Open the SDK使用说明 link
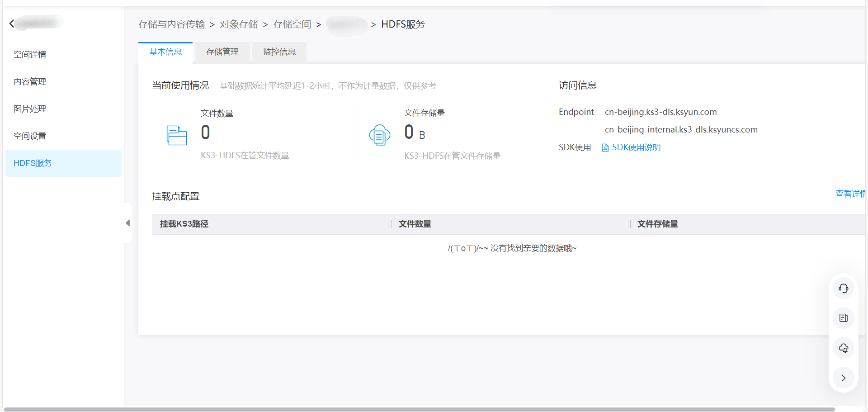The image size is (868, 412). click(x=636, y=147)
